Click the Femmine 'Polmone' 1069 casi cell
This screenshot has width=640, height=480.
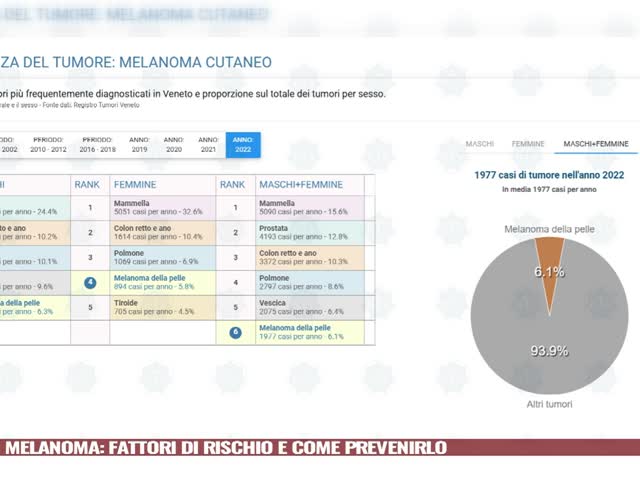(x=162, y=258)
